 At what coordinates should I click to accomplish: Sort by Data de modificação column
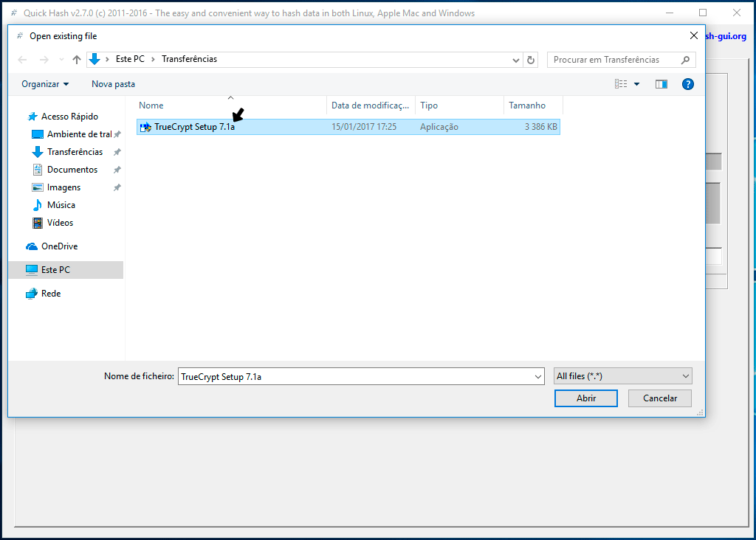[371, 105]
